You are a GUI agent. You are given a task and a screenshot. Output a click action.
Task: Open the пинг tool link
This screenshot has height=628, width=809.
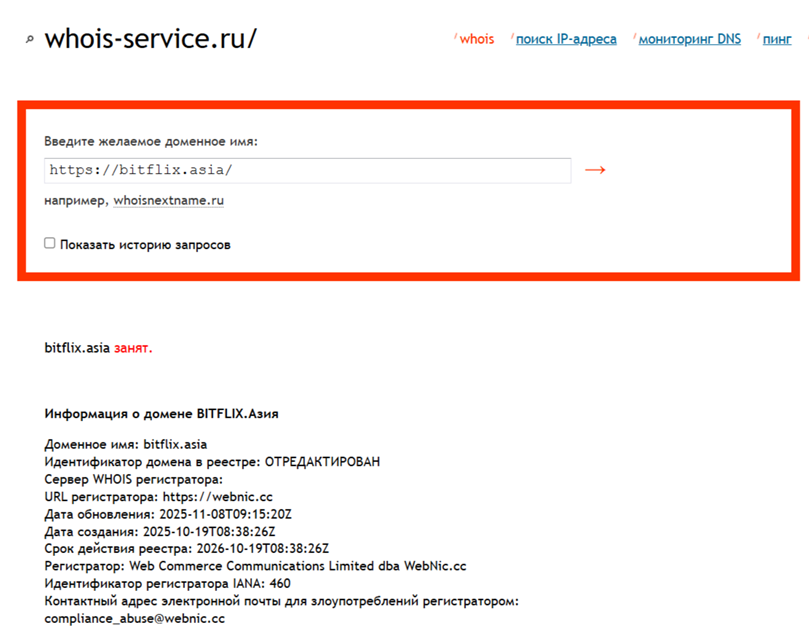[777, 39]
